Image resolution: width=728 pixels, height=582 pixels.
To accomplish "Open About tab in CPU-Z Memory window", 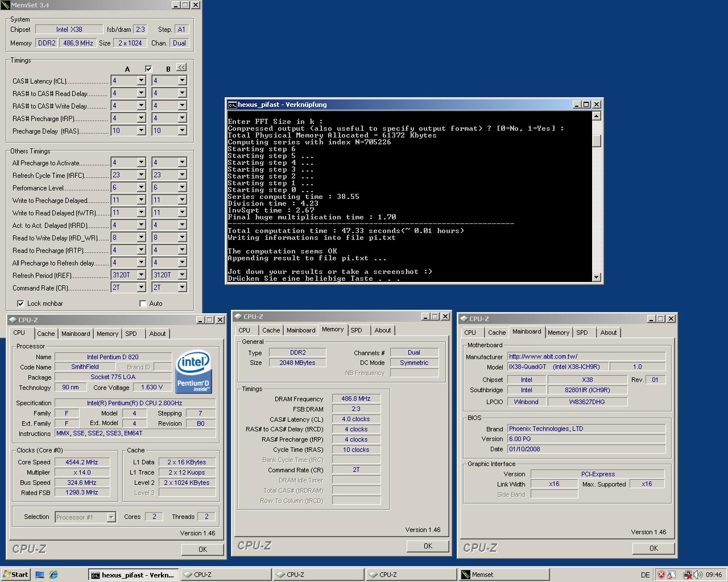I will (383, 330).
